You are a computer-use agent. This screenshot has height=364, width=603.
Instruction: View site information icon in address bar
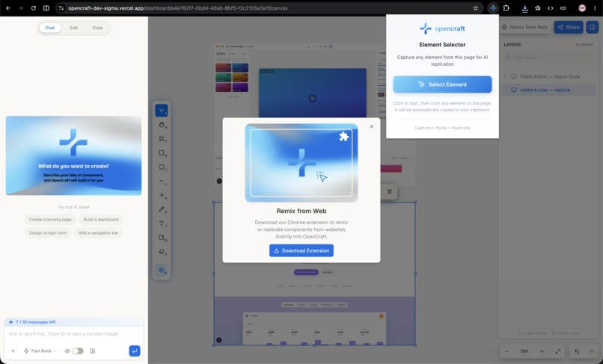(61, 8)
